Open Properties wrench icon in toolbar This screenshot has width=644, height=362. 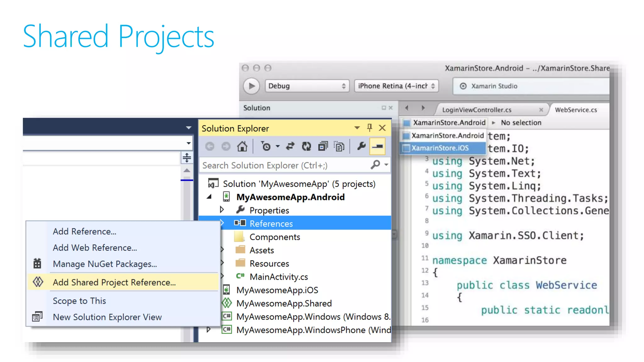361,146
